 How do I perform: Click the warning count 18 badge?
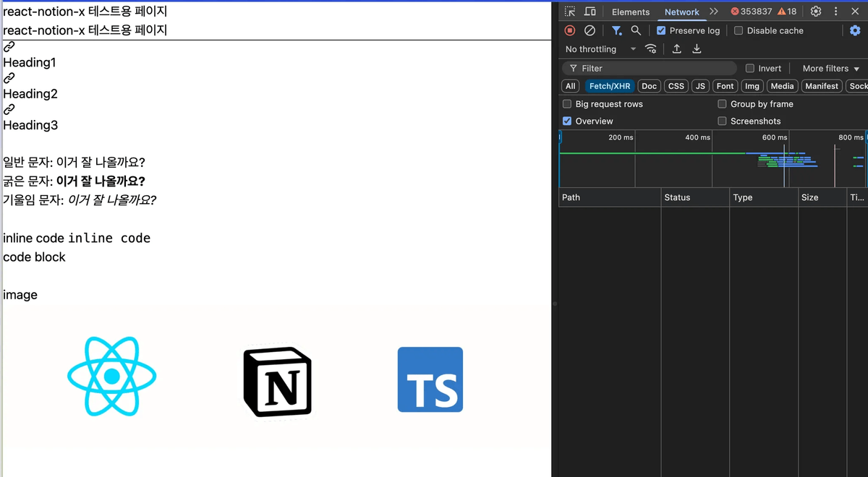point(787,12)
